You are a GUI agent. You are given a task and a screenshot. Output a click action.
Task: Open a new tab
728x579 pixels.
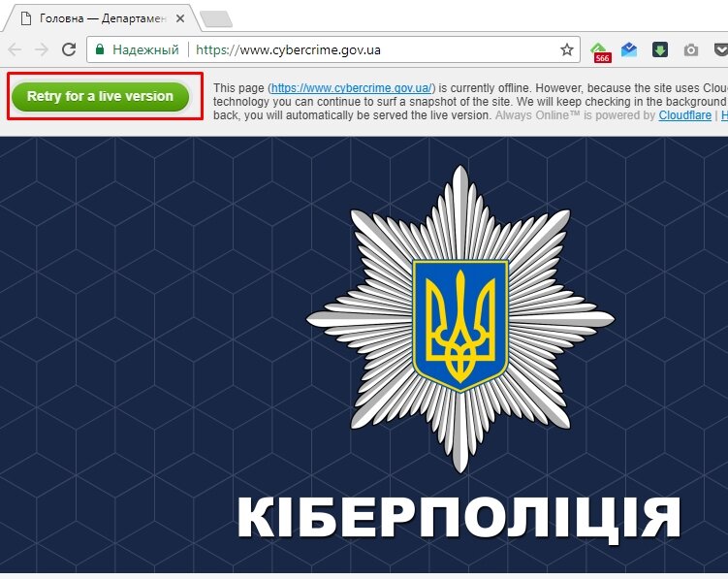pos(216,19)
